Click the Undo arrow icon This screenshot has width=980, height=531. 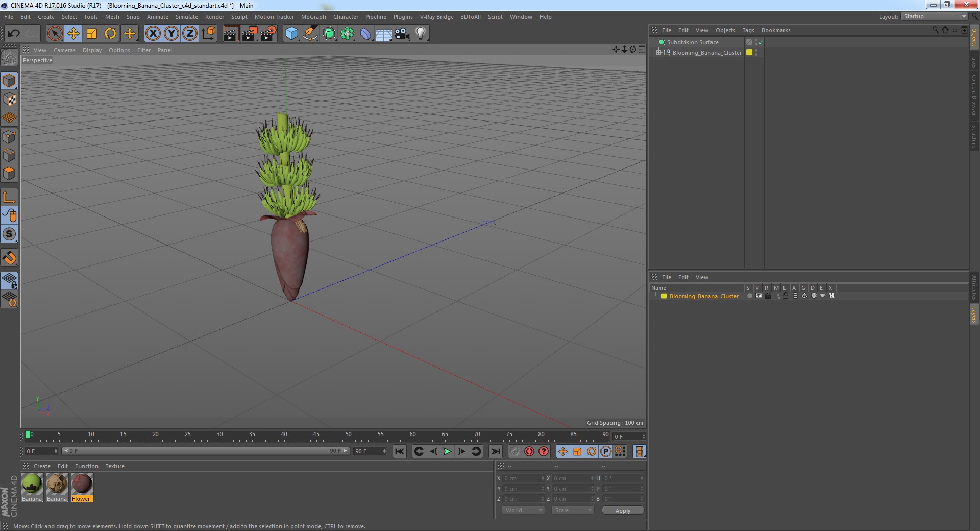click(13, 34)
